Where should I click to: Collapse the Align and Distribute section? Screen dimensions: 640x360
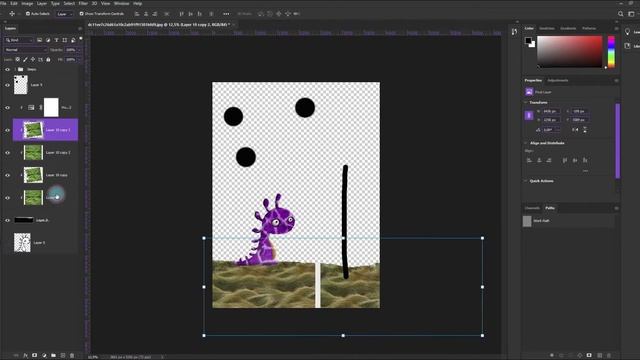point(526,143)
